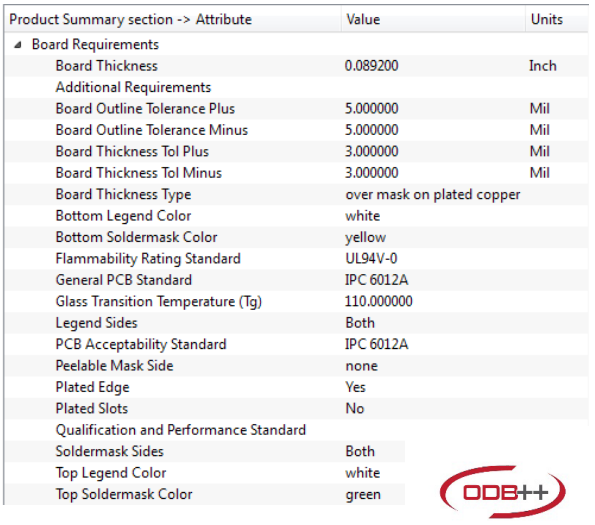Click the Board Thickness Type value field
Image resolution: width=595 pixels, height=525 pixels.
(433, 195)
